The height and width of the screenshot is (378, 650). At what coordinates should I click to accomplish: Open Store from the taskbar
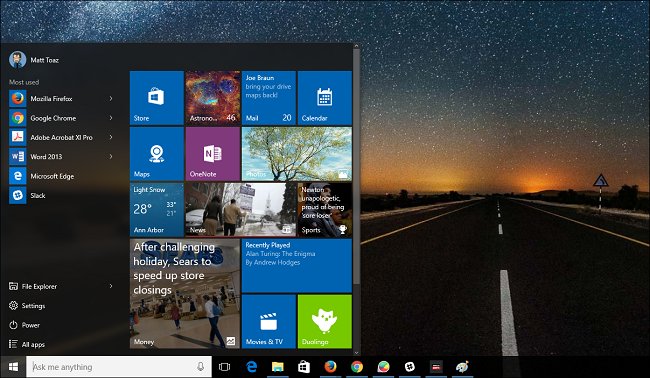[x=304, y=367]
